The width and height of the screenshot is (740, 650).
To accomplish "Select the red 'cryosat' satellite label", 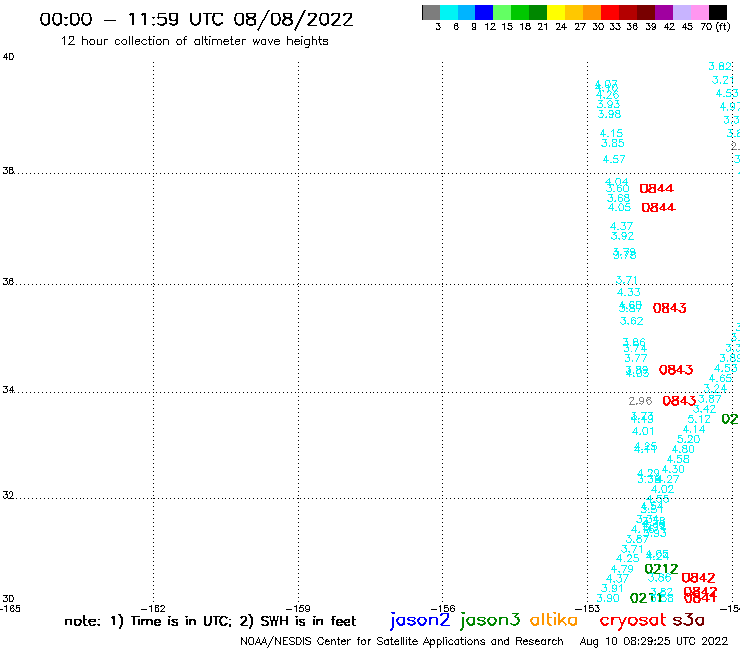I will [632, 620].
